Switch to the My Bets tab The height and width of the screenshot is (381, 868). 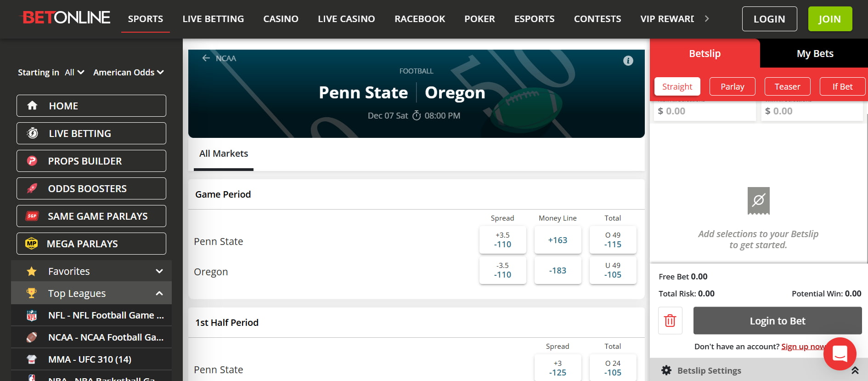(815, 53)
